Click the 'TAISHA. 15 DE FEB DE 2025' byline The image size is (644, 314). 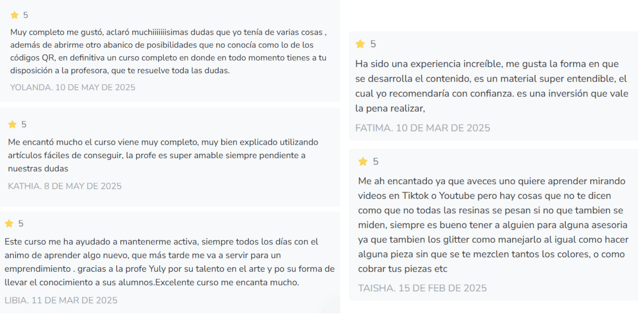click(x=422, y=288)
